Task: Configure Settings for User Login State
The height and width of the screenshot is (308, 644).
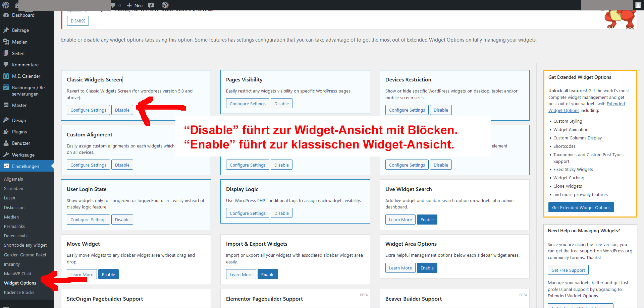Action: [x=88, y=220]
